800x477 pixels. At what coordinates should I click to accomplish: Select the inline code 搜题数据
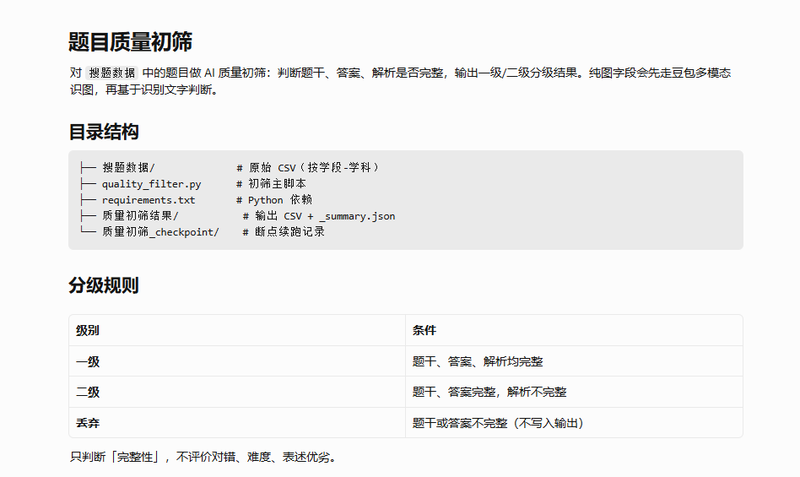point(112,73)
